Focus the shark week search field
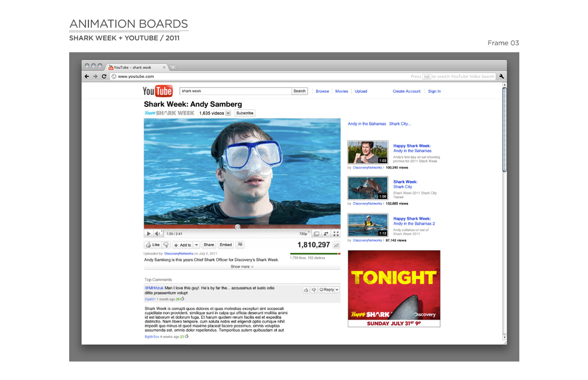This screenshot has width=588, height=380. click(x=235, y=91)
